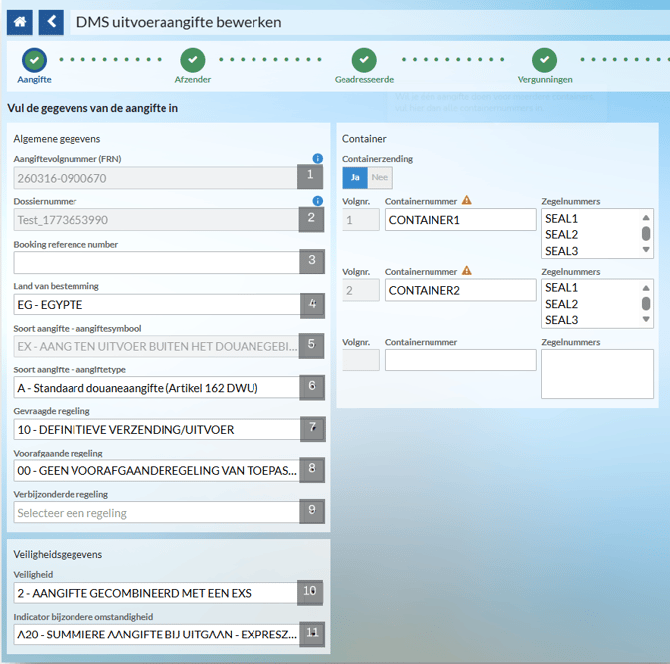This screenshot has height=664, width=670.
Task: Open the Afzender step circle
Action: pyautogui.click(x=193, y=60)
